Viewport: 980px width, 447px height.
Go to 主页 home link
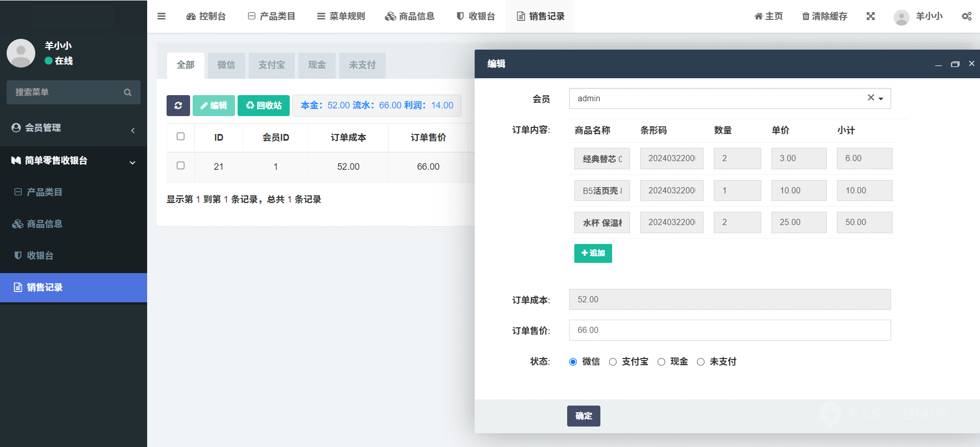[768, 16]
